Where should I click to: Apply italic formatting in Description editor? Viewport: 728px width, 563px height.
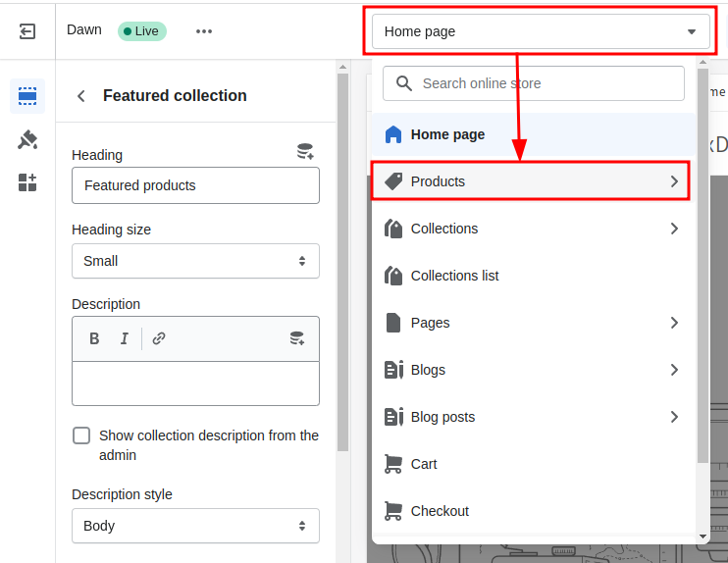(125, 339)
